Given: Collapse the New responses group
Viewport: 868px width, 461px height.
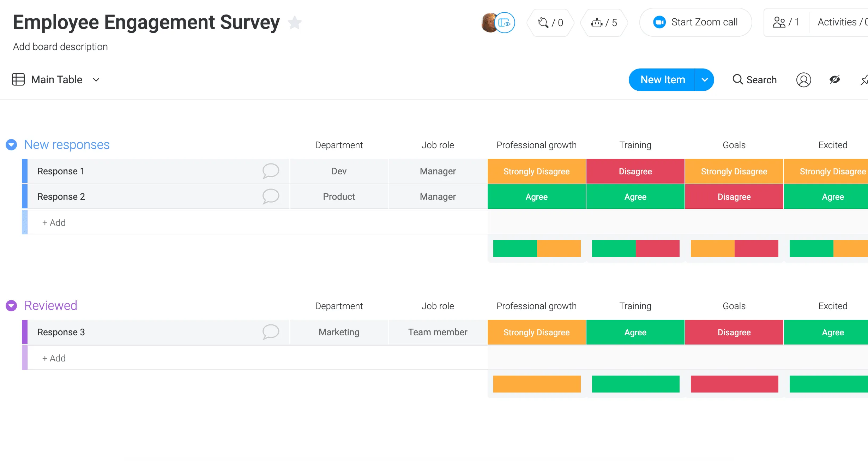Looking at the screenshot, I should [11, 145].
